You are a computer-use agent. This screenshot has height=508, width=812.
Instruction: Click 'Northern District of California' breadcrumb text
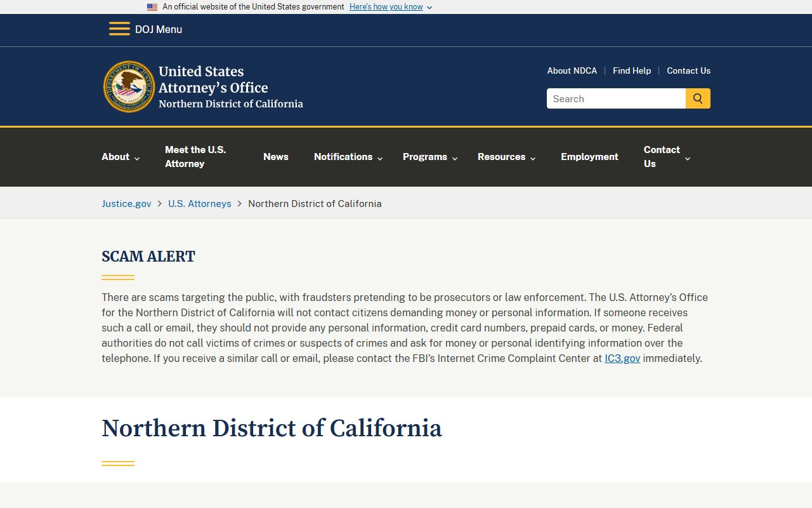click(315, 204)
